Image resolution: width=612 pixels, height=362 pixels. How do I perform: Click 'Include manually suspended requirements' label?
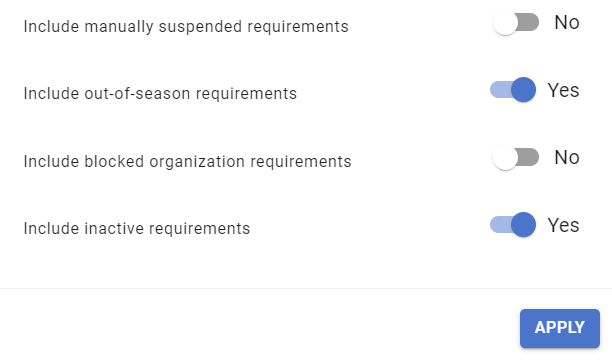pyautogui.click(x=186, y=27)
